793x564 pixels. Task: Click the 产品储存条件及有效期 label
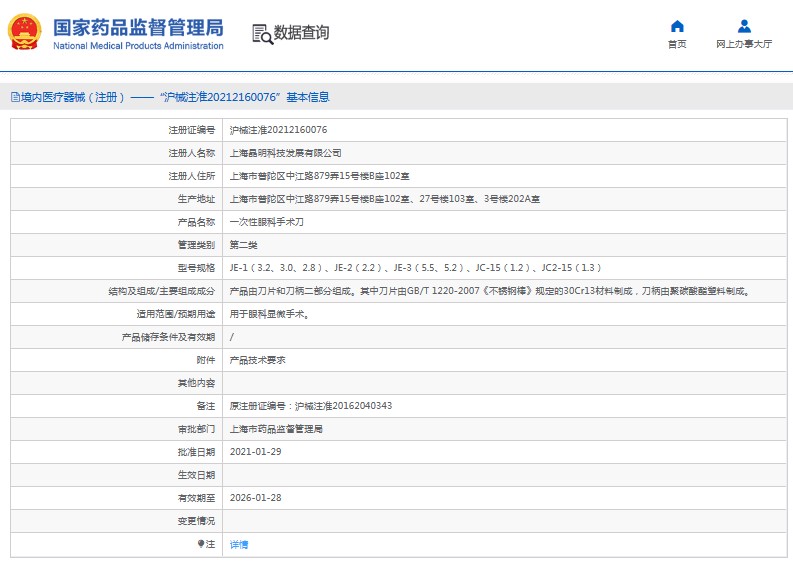[168, 337]
